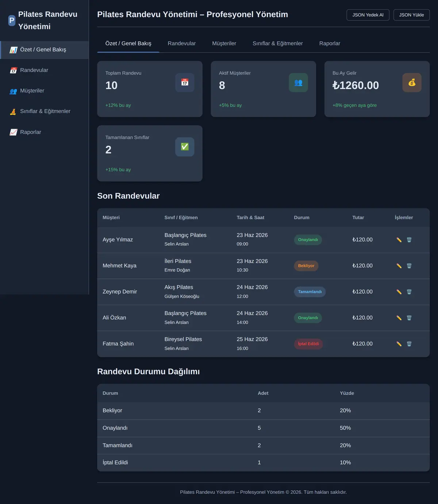Image resolution: width=438 pixels, height=504 pixels.
Task: Delete Fatma Şahin's appointment with trash icon
Action: (x=409, y=344)
